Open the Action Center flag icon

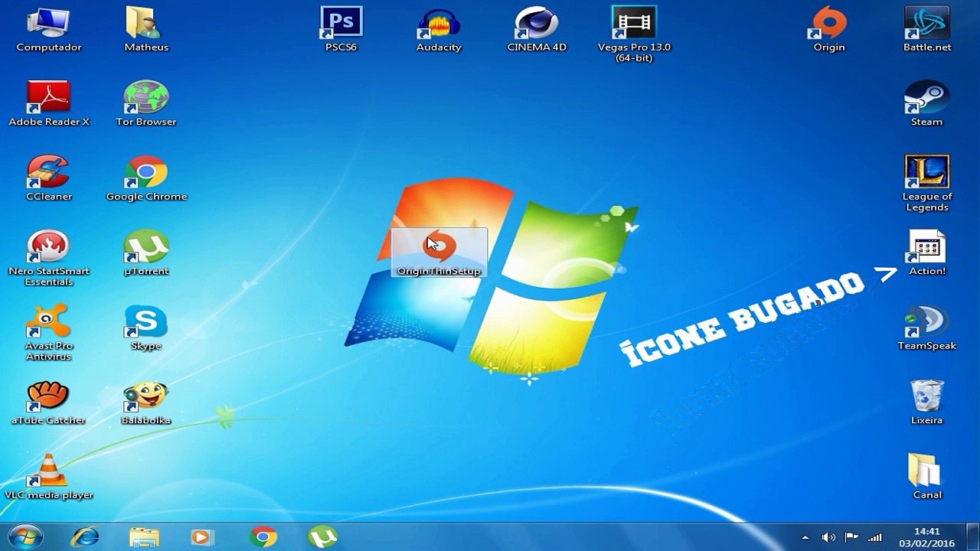(851, 537)
